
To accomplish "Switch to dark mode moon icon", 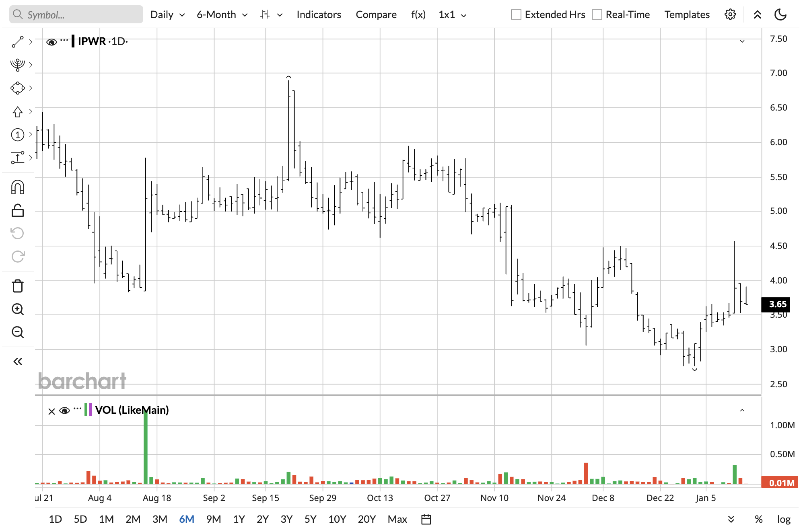I will [780, 15].
